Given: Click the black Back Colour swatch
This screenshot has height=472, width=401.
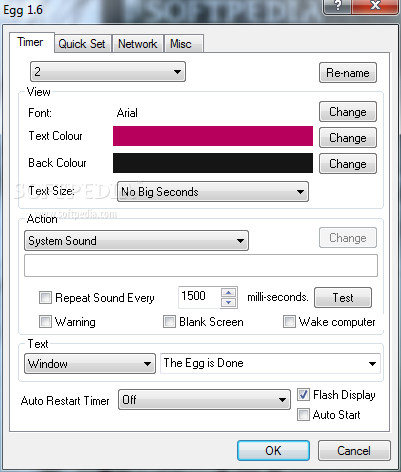Looking at the screenshot, I should (x=213, y=163).
